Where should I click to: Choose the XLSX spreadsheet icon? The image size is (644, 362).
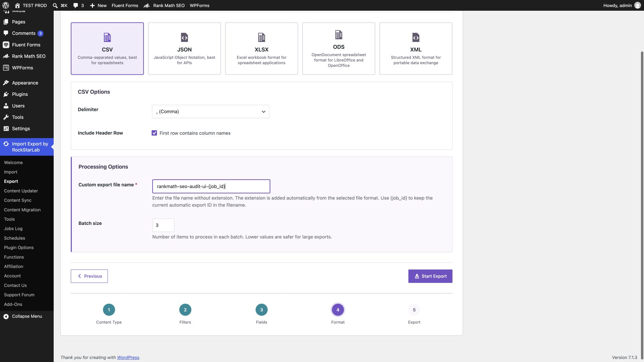click(262, 37)
